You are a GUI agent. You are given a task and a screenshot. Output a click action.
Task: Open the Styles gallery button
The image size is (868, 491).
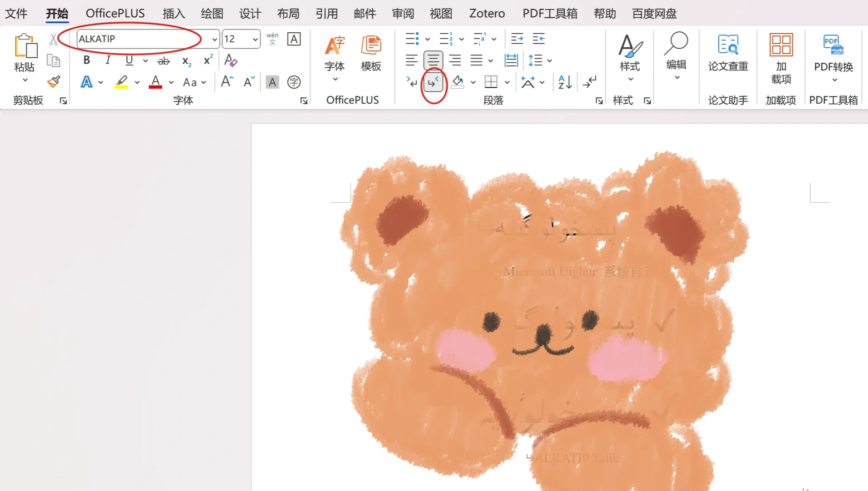click(x=630, y=58)
